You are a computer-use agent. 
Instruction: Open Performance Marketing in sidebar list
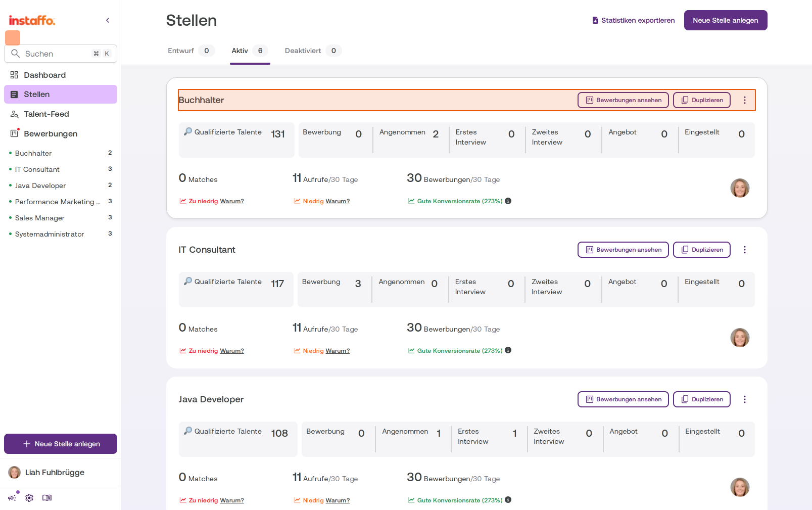click(x=61, y=202)
